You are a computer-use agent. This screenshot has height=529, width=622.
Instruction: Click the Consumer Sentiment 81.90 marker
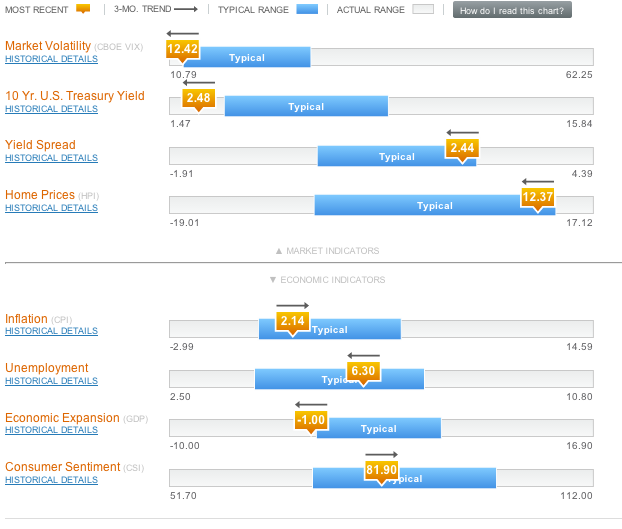tap(381, 470)
